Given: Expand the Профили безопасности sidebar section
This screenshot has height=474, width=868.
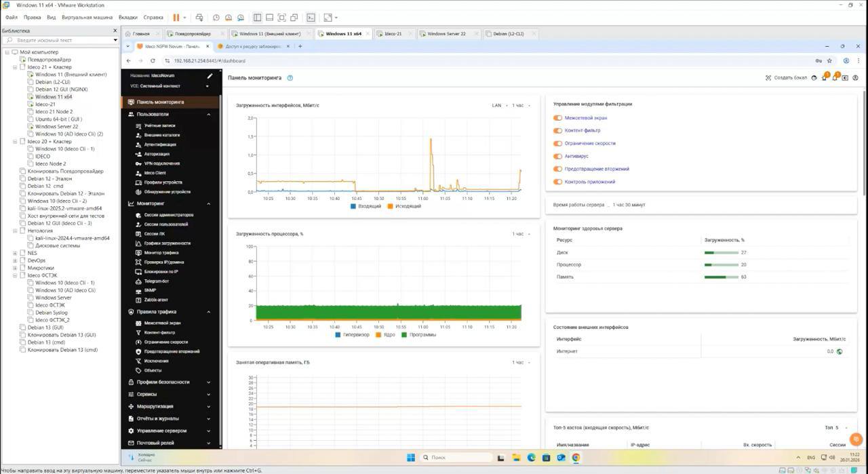Looking at the screenshot, I should click(170, 382).
